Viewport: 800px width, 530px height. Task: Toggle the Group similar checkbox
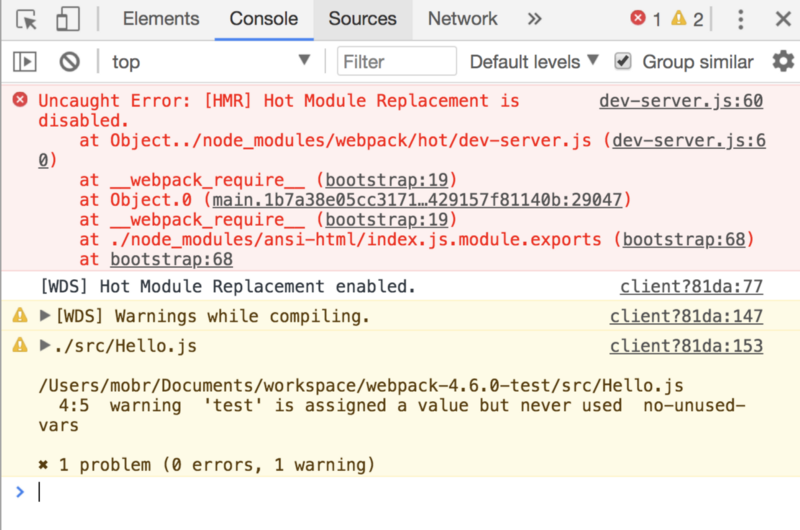click(x=623, y=61)
